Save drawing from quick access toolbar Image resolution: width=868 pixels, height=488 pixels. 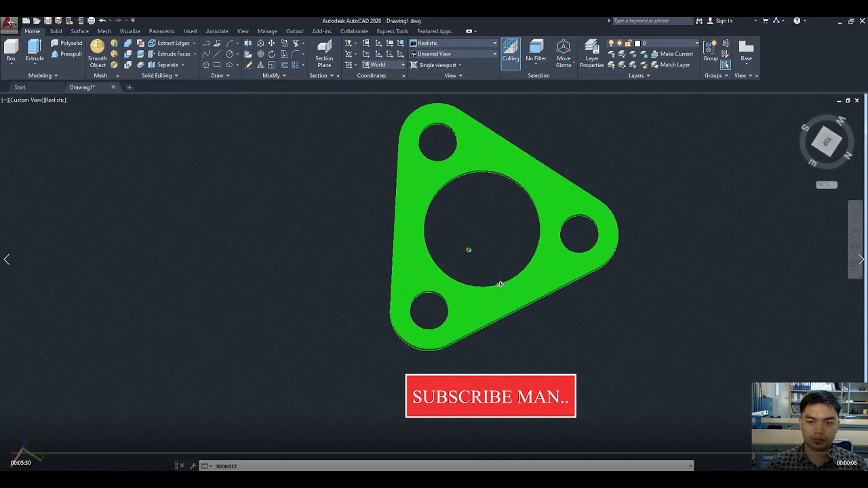click(47, 20)
